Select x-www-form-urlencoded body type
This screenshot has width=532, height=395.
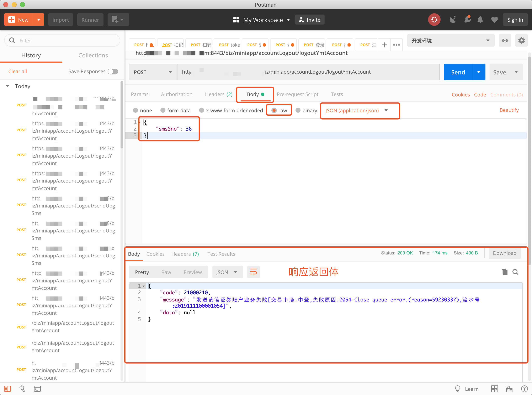(x=201, y=110)
